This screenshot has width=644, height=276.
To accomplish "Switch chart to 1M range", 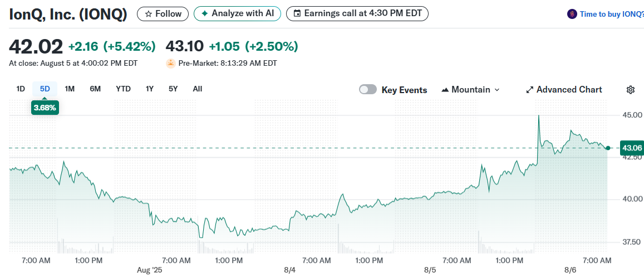I will click(70, 89).
